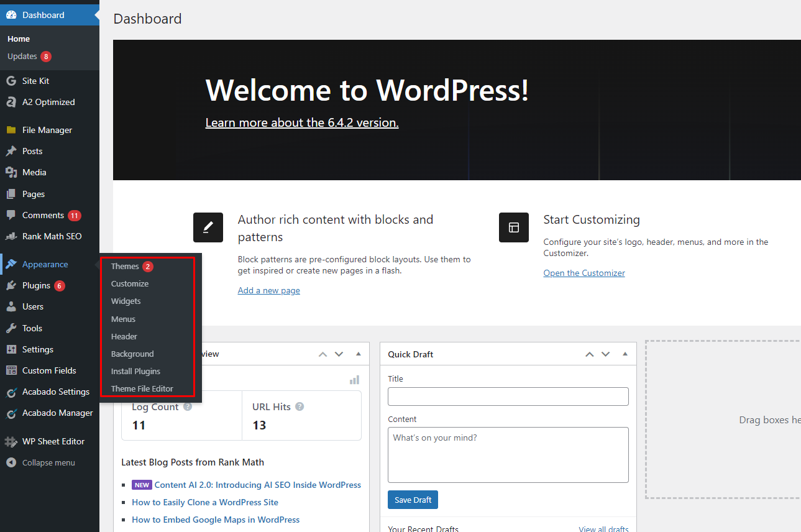This screenshot has height=532, width=801.
Task: Open the Customizer link
Action: pos(584,273)
